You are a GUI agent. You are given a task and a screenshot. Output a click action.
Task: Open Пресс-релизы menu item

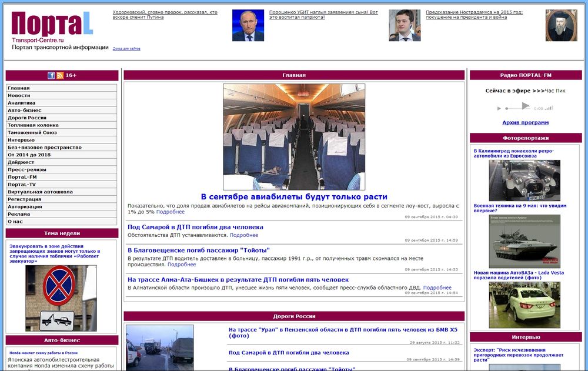click(x=62, y=169)
